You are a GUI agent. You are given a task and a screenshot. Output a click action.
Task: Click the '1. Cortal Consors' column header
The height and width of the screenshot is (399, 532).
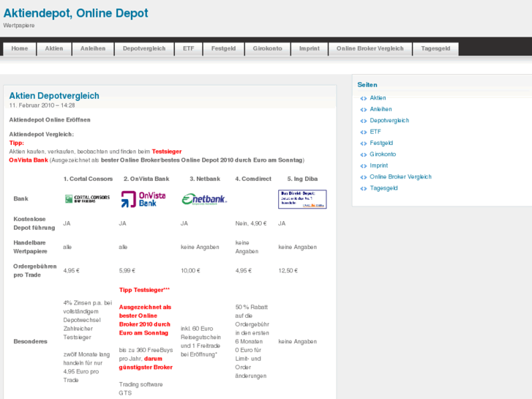(x=88, y=179)
